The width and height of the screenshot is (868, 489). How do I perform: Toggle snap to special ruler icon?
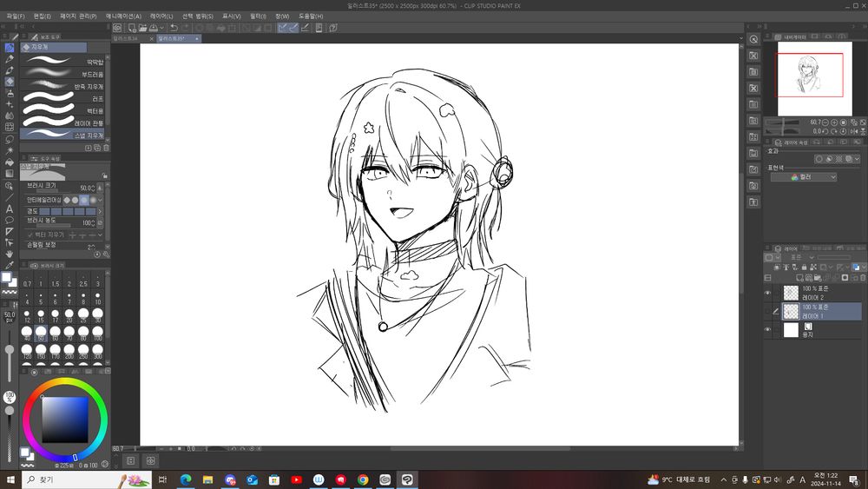pyautogui.click(x=293, y=28)
